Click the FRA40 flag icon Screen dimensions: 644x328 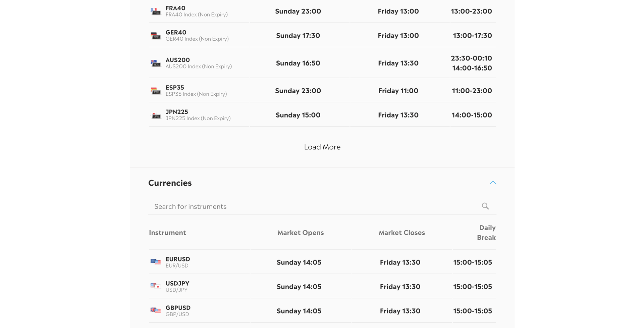click(x=156, y=11)
